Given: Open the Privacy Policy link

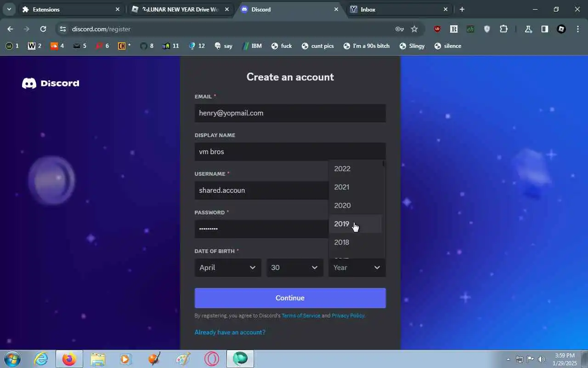Looking at the screenshot, I should [x=348, y=316].
